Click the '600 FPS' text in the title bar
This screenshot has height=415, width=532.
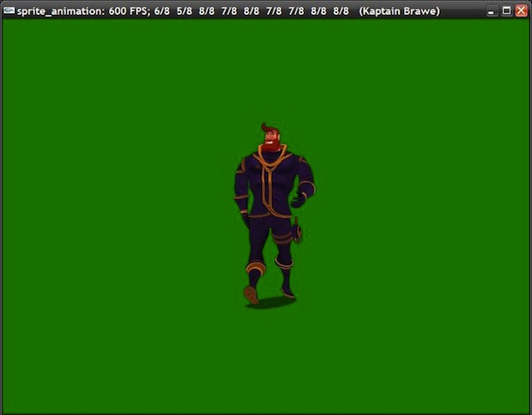[129, 11]
